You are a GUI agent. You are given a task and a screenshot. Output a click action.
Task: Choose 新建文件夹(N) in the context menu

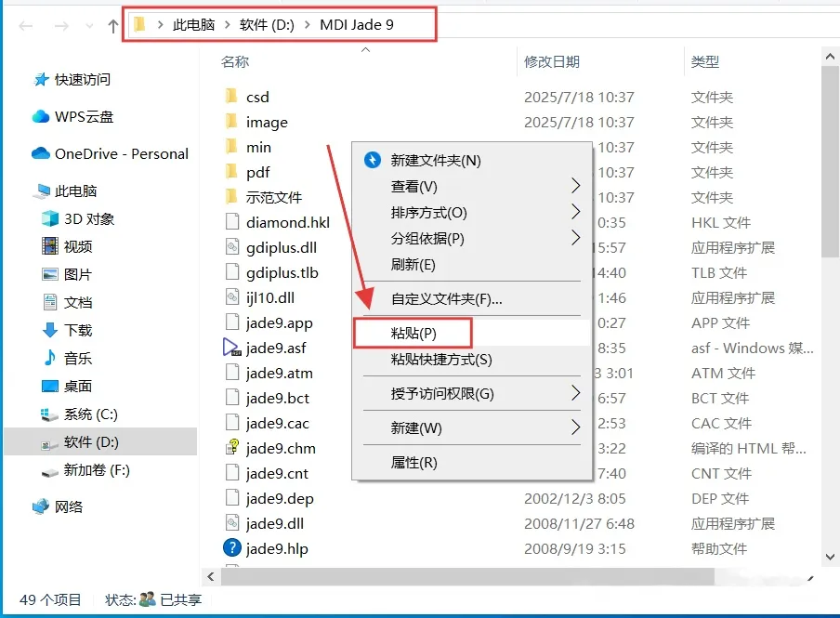[x=472, y=160]
